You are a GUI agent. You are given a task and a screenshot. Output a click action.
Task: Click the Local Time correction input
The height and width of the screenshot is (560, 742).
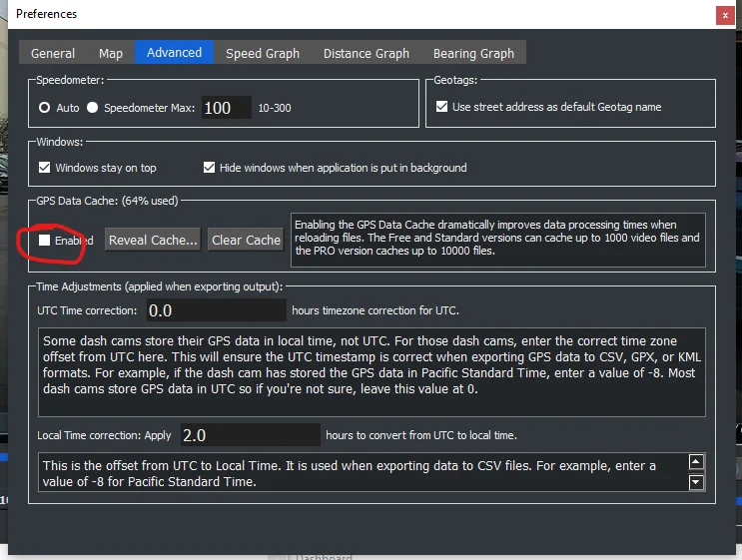pos(250,434)
